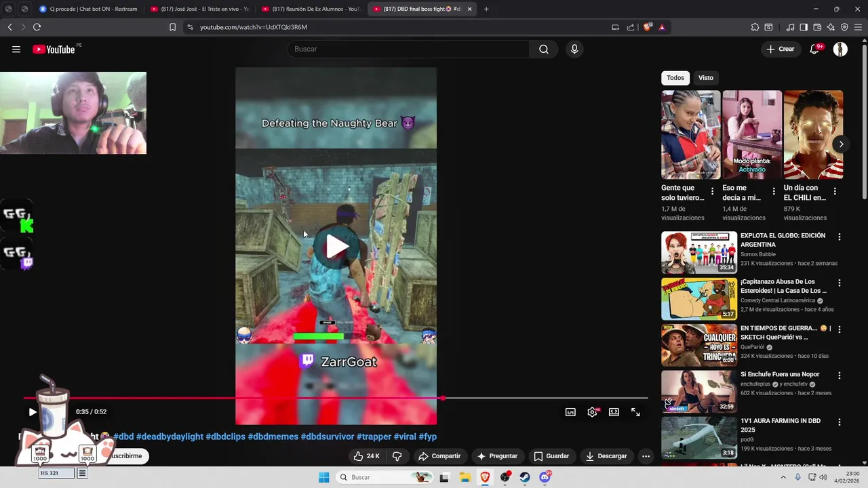The image size is (868, 488).
Task: Open options for 'EXPLOTA EL GLOBO' video
Action: [840, 237]
